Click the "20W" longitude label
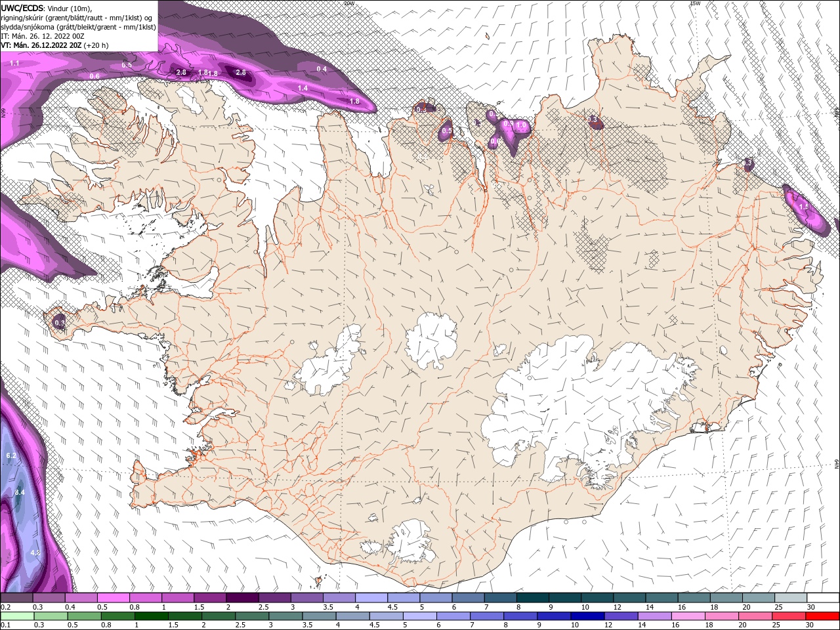The image size is (840, 630). pos(349,3)
